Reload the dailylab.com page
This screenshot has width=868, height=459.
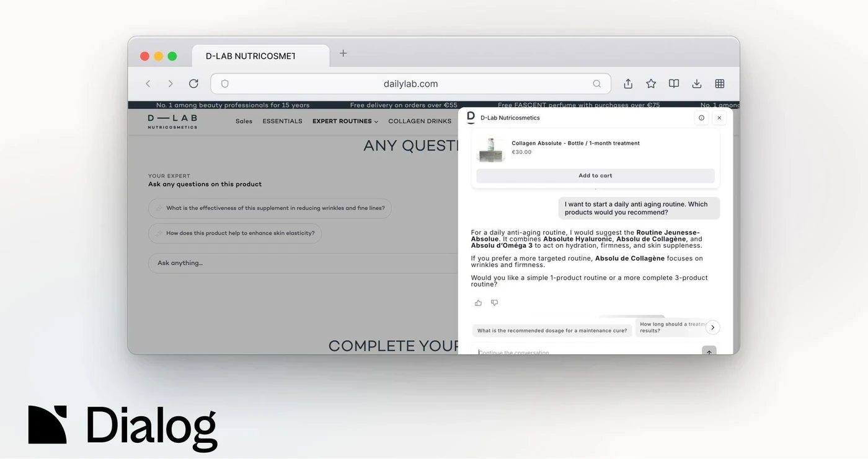(x=193, y=84)
